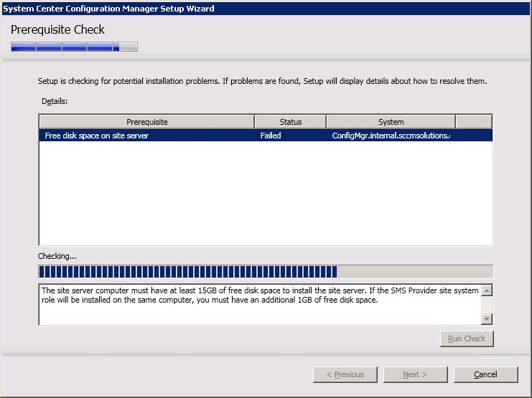Click the Details label
Viewport: 532px width, 398px height.
tap(54, 101)
